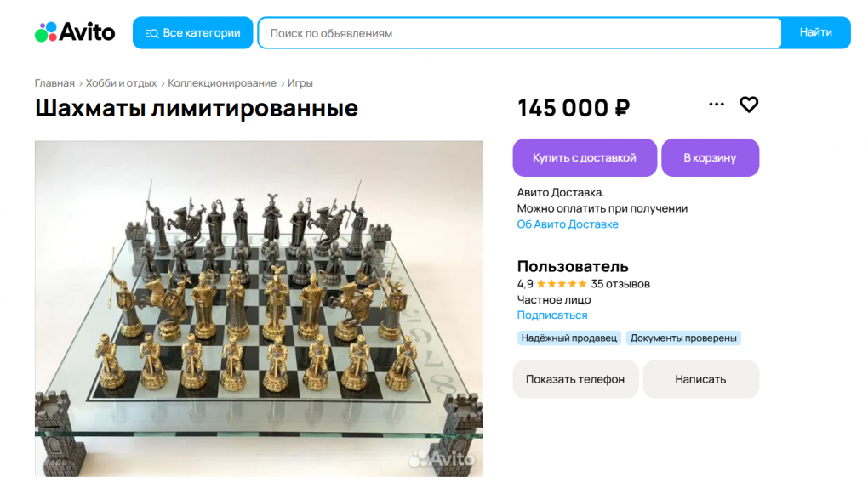868x488 pixels.
Task: Click the seller's star rating
Action: pos(562,284)
